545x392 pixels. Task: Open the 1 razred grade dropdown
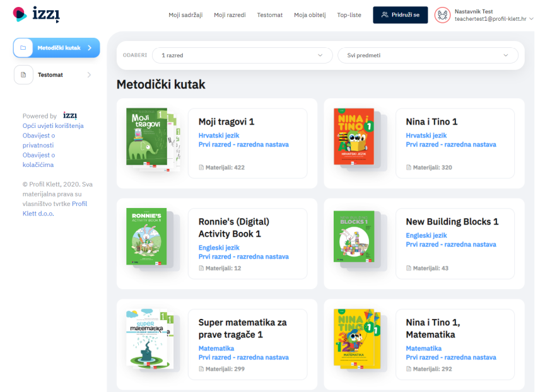tap(242, 55)
